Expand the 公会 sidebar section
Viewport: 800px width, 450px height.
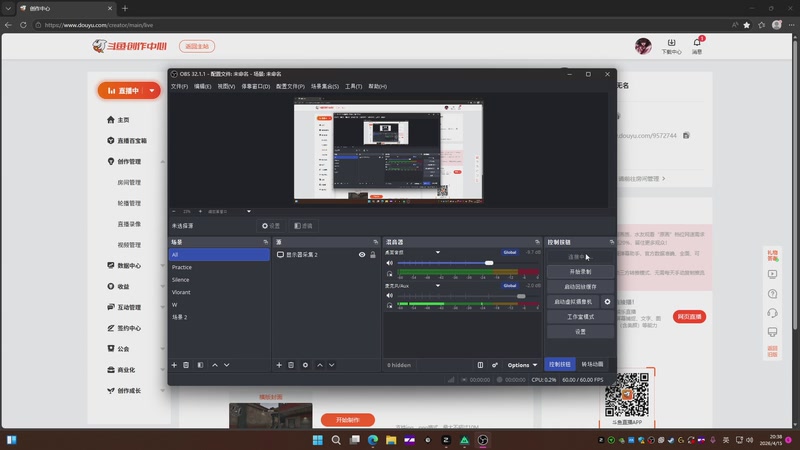coord(163,349)
